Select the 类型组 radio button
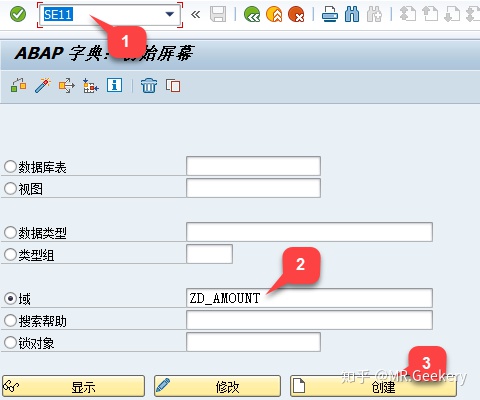This screenshot has height=400, width=480. pos(10,255)
